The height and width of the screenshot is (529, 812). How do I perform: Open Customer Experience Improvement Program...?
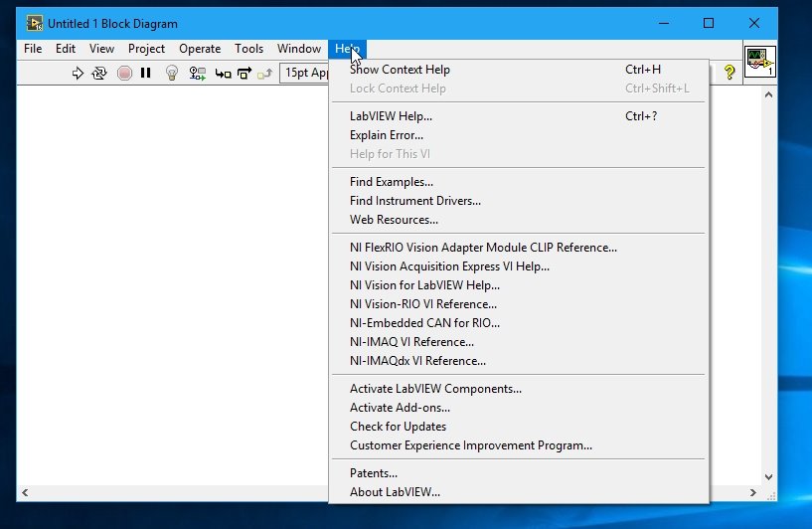coord(519,445)
